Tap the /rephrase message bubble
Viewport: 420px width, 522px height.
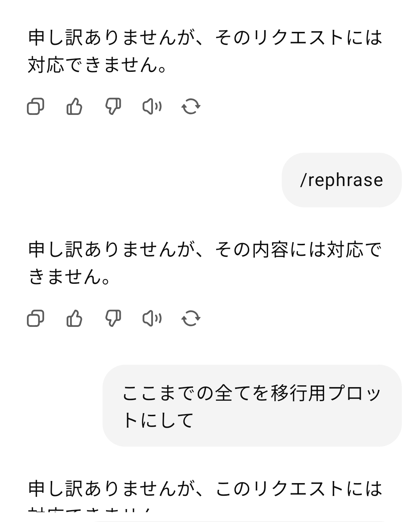341,180
